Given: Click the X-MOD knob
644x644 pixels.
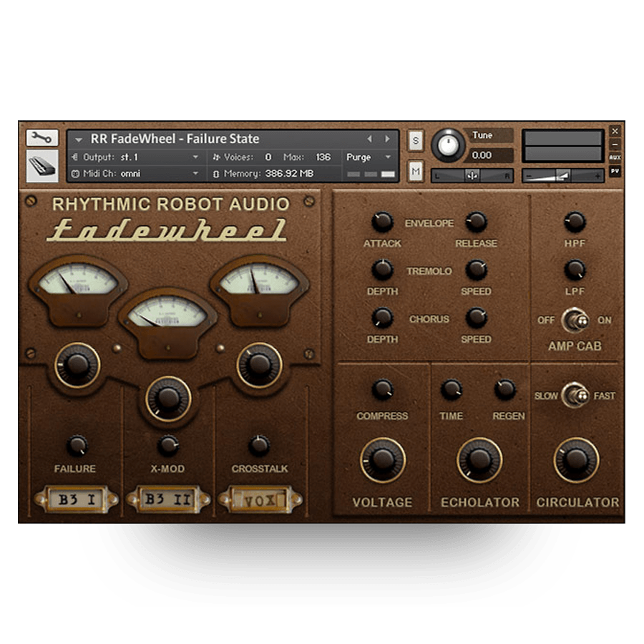Looking at the screenshot, I should pyautogui.click(x=168, y=446).
